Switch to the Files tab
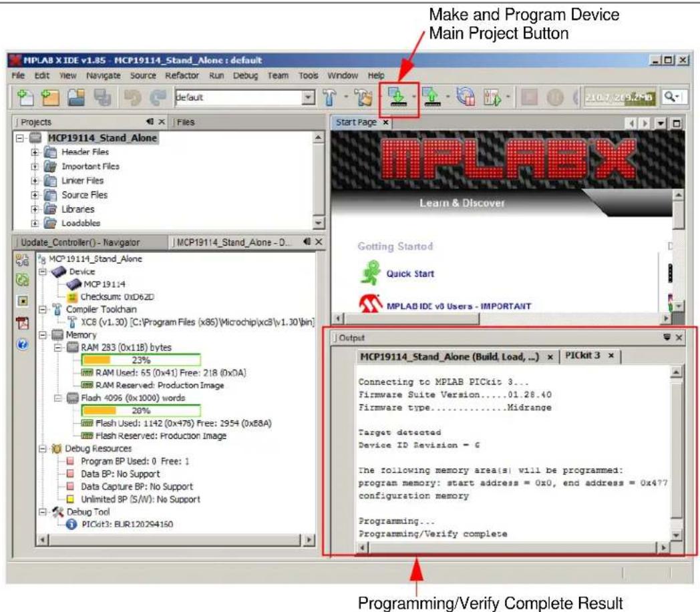700x612 pixels. click(184, 122)
